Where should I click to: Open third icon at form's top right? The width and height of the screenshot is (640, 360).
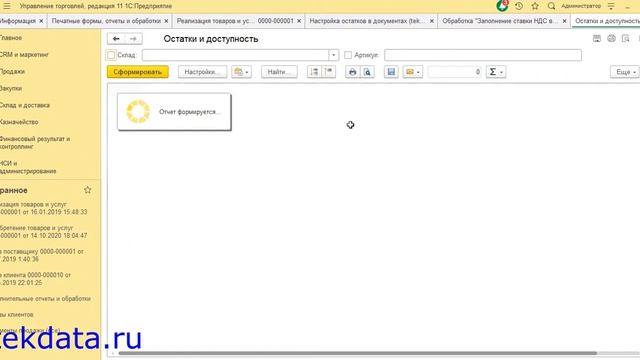click(625, 39)
